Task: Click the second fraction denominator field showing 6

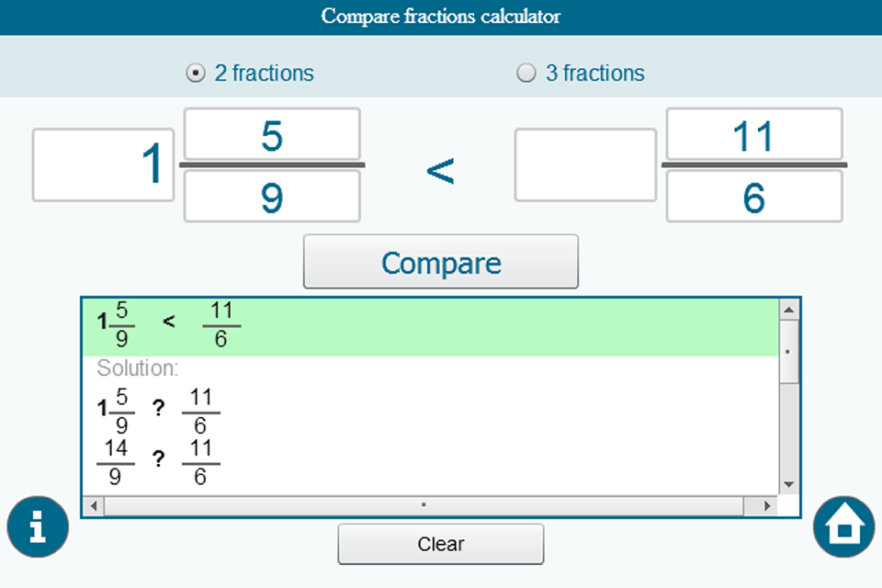Action: 753,197
